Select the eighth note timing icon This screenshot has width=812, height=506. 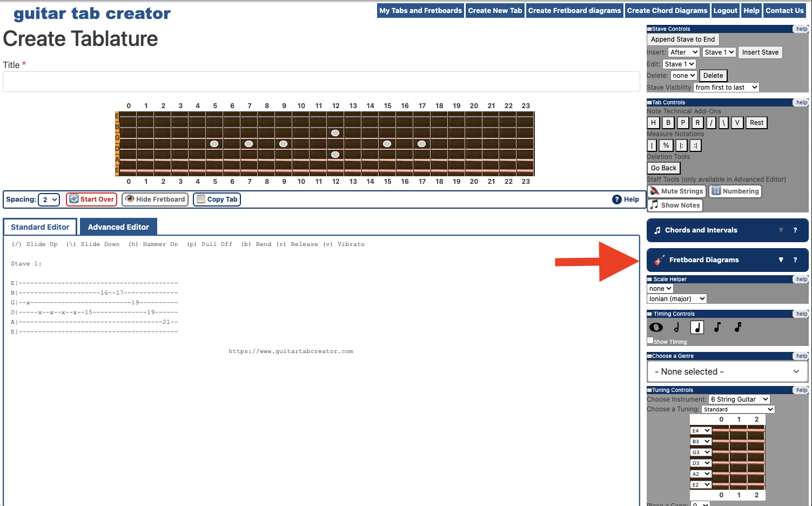[x=717, y=328]
